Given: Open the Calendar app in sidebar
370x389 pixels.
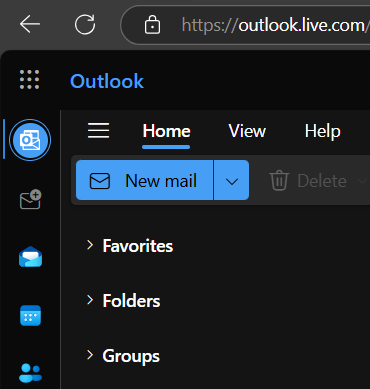Looking at the screenshot, I should click(30, 315).
